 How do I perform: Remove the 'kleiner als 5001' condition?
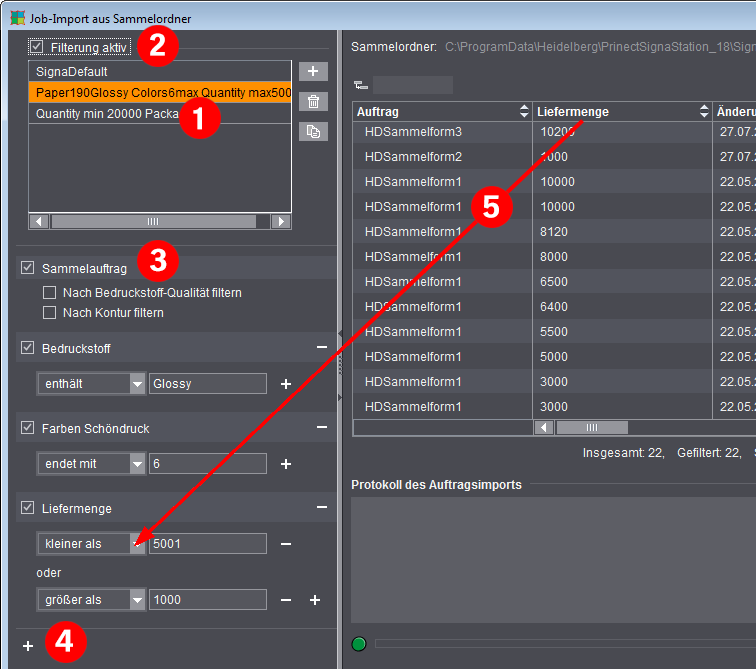pos(286,544)
